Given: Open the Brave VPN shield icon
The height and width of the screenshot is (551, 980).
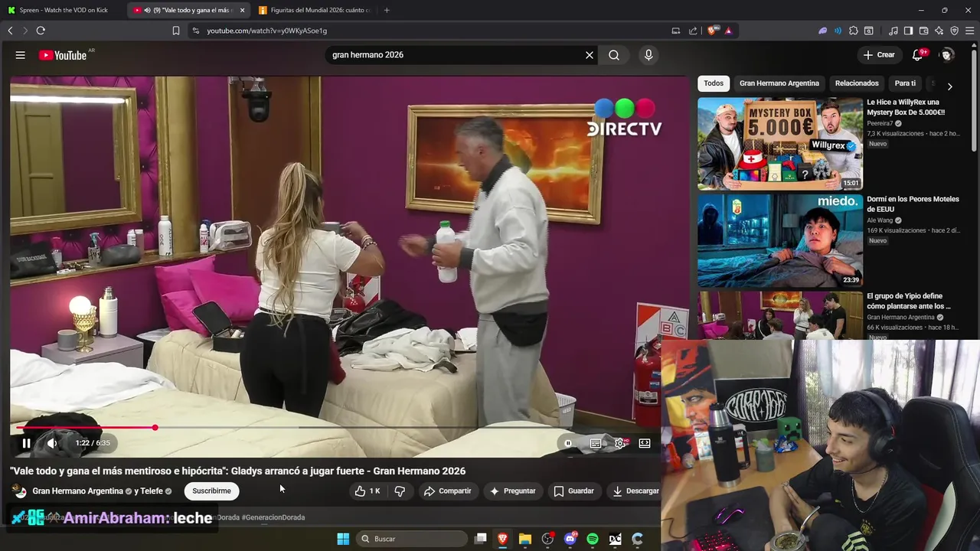Looking at the screenshot, I should tap(954, 31).
